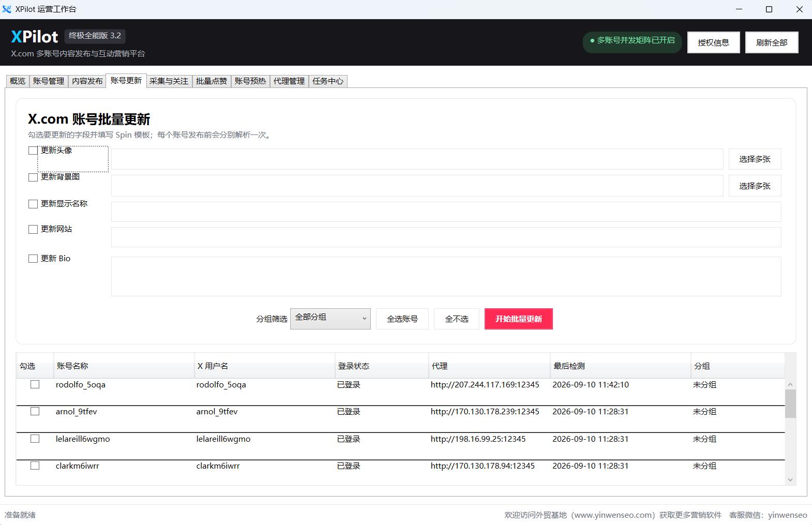Click 选择多张 for background images
This screenshot has width=812, height=525.
[755, 186]
